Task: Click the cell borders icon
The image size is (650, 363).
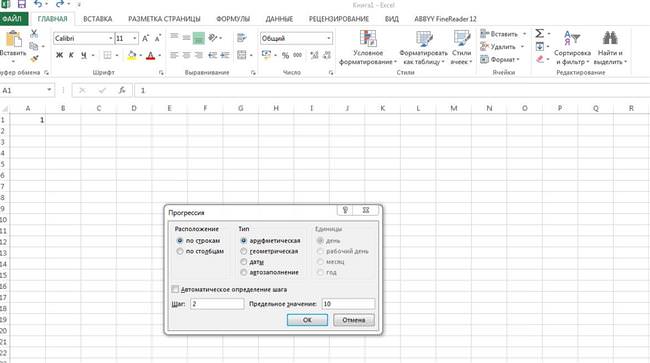Action: (107, 55)
